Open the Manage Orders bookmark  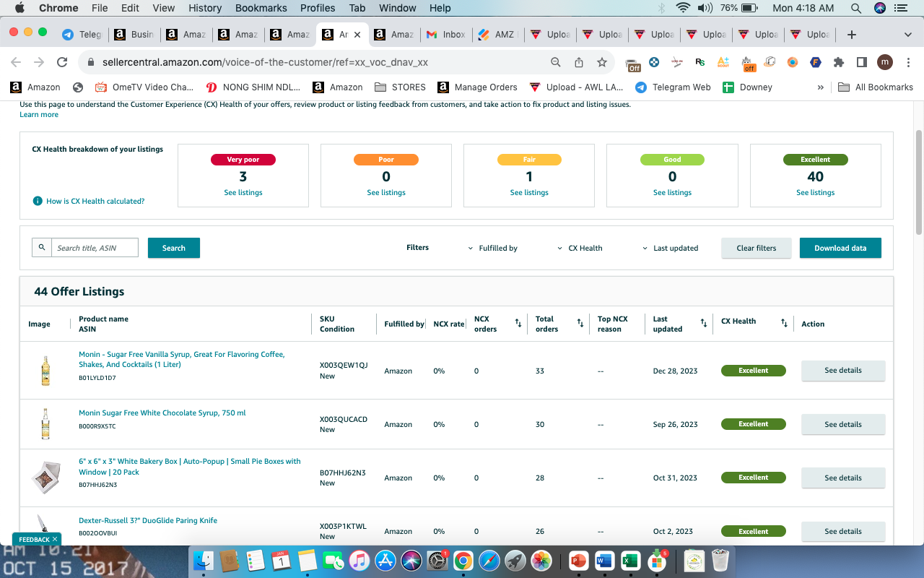coord(477,87)
